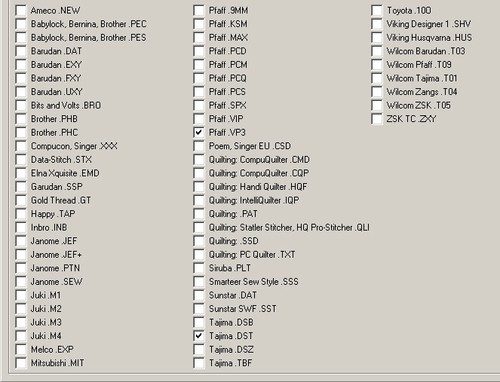Check the Quilting: PC Quilter .TXT box

199,254
